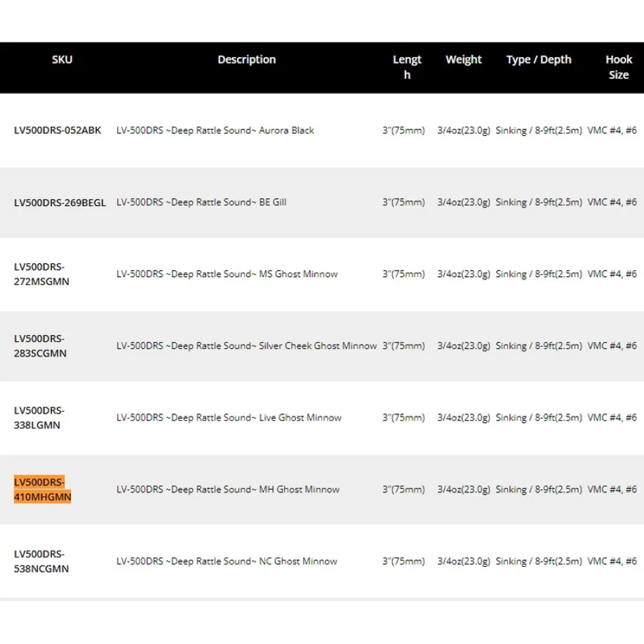Select SKU LV500DRS-269BEGL
Image resolution: width=644 pixels, height=644 pixels.
(x=60, y=202)
